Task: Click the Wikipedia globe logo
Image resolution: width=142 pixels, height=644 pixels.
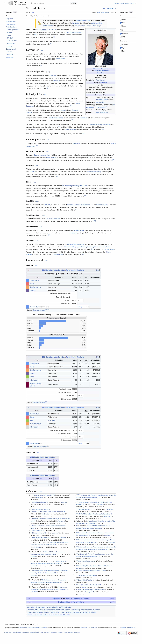Action: (x=11, y=3)
